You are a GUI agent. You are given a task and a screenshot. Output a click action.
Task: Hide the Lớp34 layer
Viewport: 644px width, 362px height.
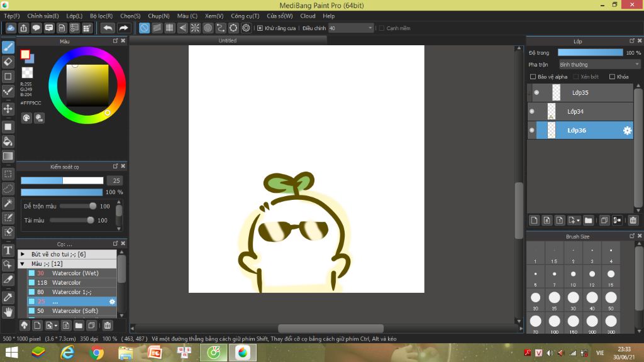pyautogui.click(x=532, y=112)
